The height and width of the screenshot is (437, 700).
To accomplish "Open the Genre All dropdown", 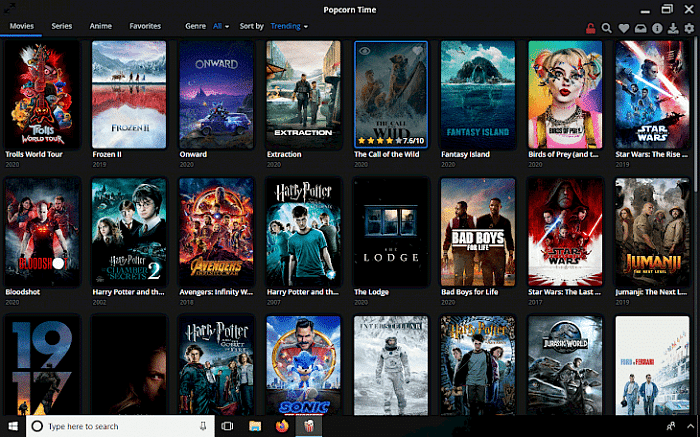I will [x=221, y=26].
